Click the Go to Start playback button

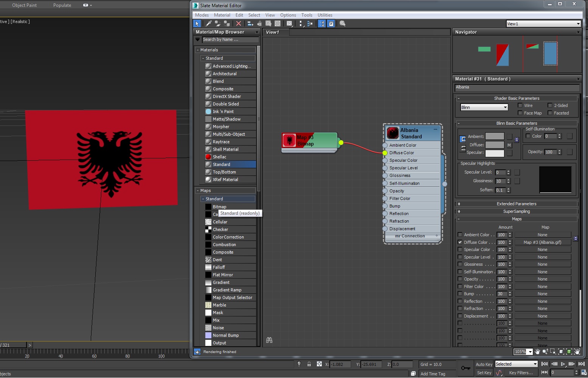pyautogui.click(x=545, y=364)
